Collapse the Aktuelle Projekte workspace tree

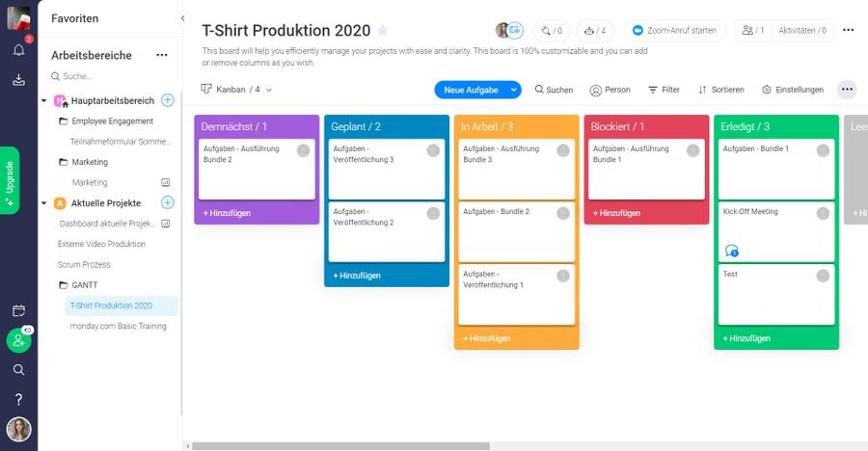(44, 203)
